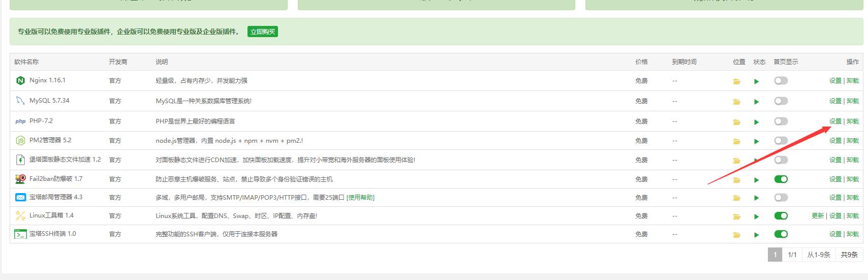Disable homepage display for Fail2ban防爆破
868x280 pixels.
(x=781, y=179)
